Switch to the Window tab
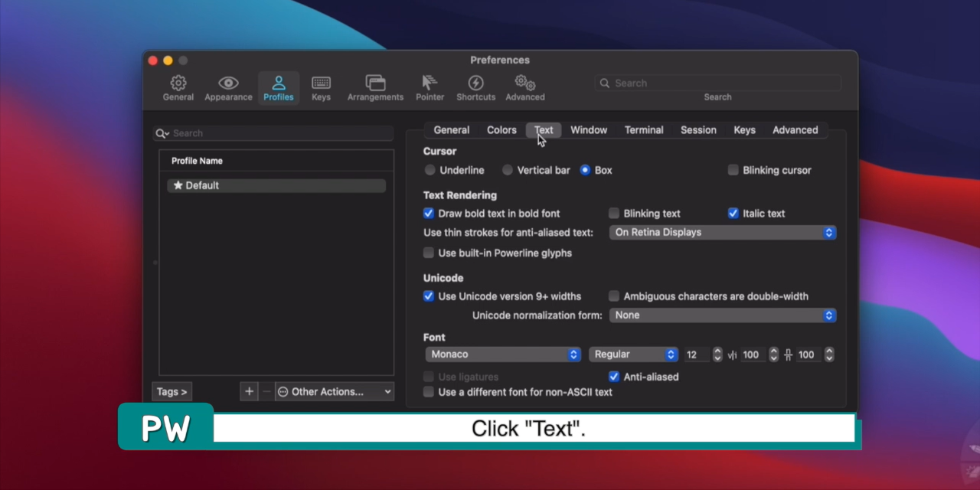 click(589, 130)
